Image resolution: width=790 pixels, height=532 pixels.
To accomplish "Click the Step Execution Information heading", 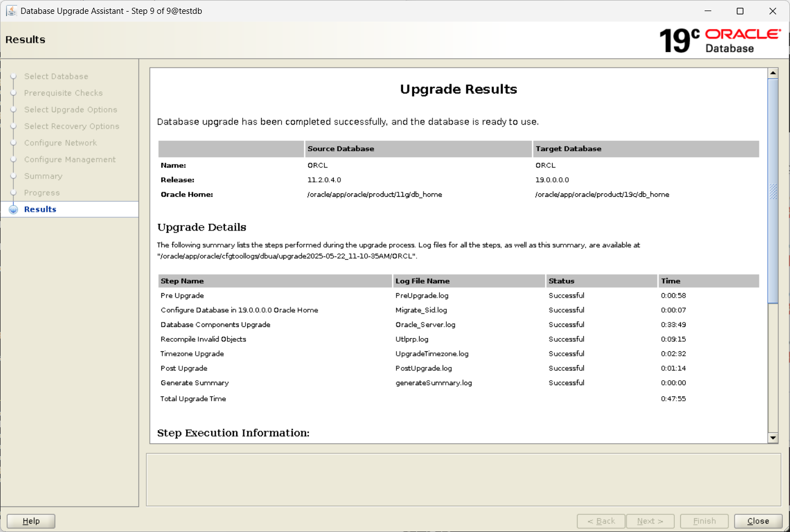I will 233,433.
